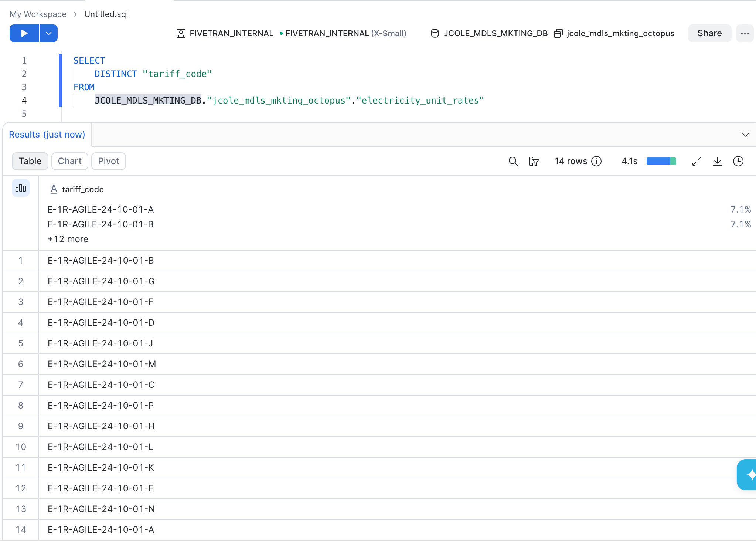Open the FIVETRAN_INTERNAL role selector
756x542 pixels.
click(225, 33)
